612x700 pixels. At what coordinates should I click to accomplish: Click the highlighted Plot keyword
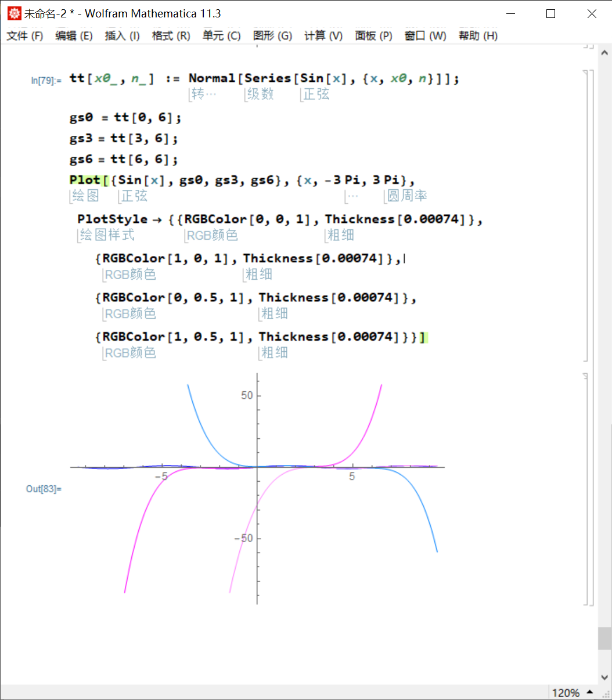[85, 180]
